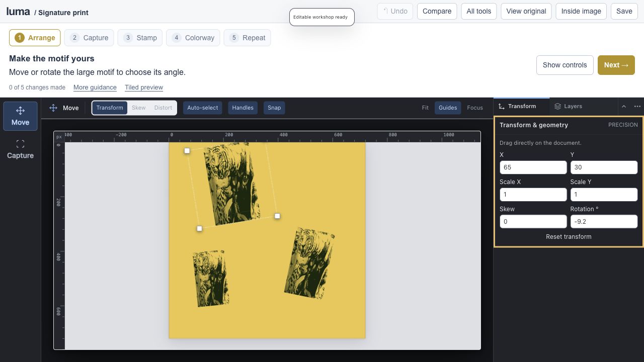This screenshot has width=644, height=362.
Task: Enable Focus view mode
Action: click(x=475, y=108)
